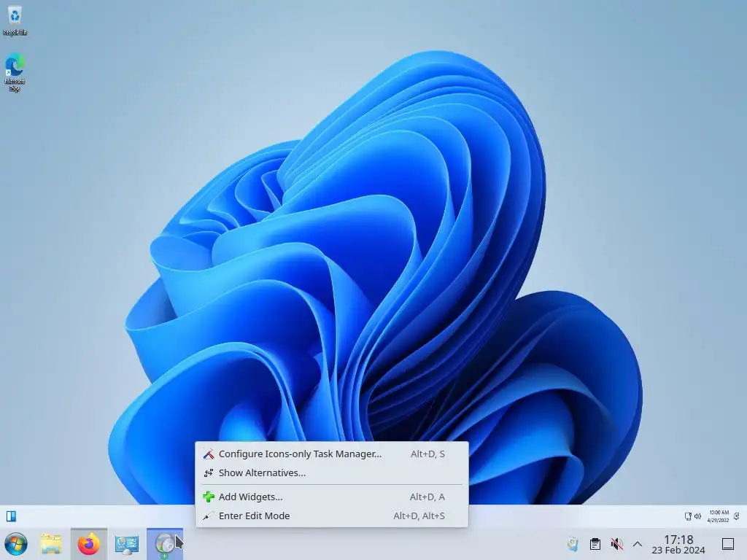Viewport: 747px width, 560px height.
Task: Open the 17:18 clock and calendar
Action: point(678,544)
